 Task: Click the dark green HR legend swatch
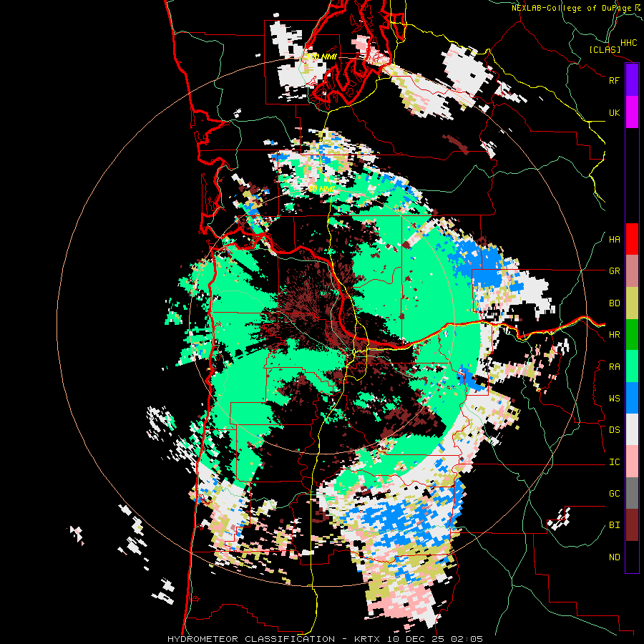point(632,334)
